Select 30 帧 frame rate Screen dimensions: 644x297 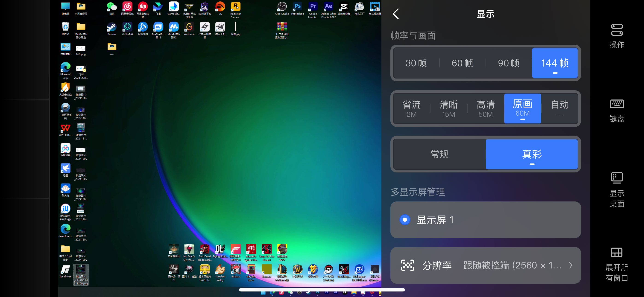point(416,63)
